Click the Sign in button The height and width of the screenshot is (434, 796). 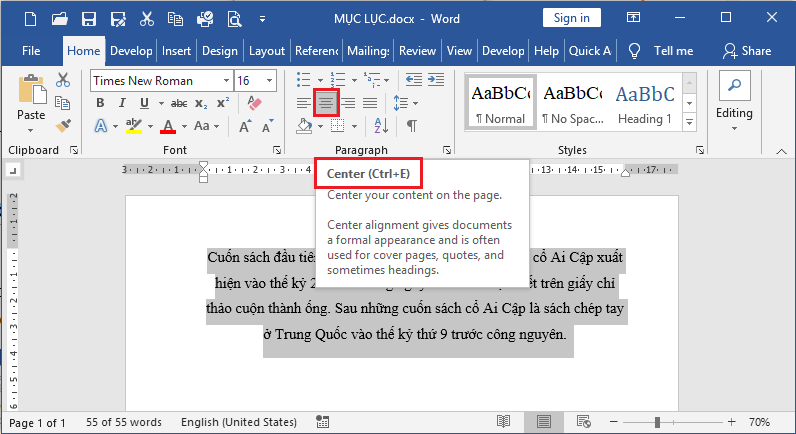tap(571, 18)
